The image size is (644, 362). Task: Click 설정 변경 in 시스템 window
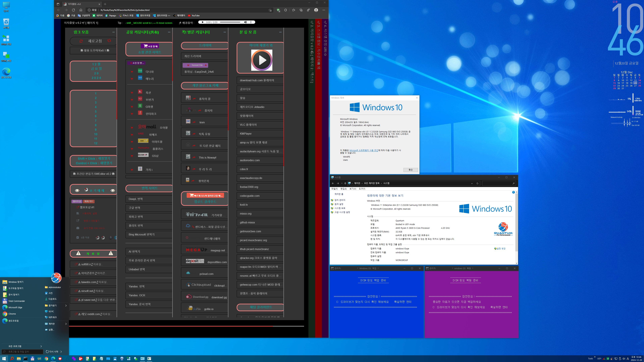point(501,249)
